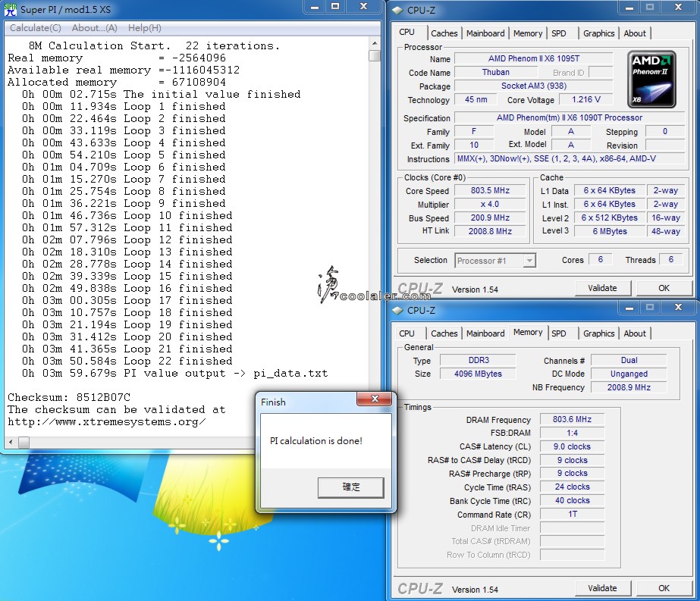
Task: Switch to SPD tab in lower CPU-Z window
Action: (x=558, y=333)
